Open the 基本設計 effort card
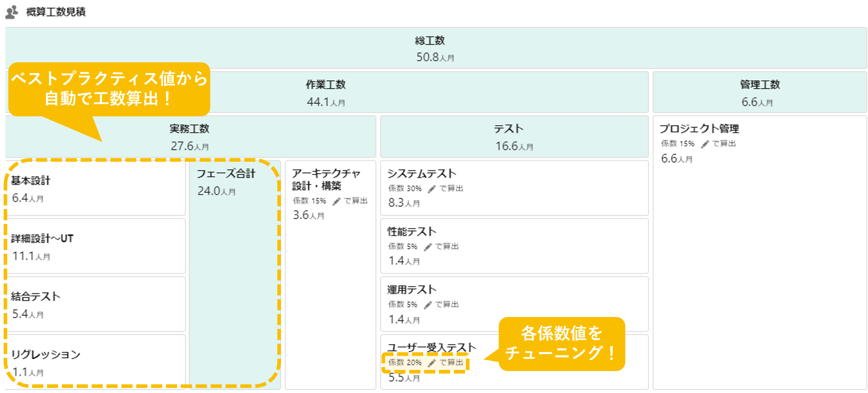Image resolution: width=868 pixels, height=393 pixels. click(96, 189)
